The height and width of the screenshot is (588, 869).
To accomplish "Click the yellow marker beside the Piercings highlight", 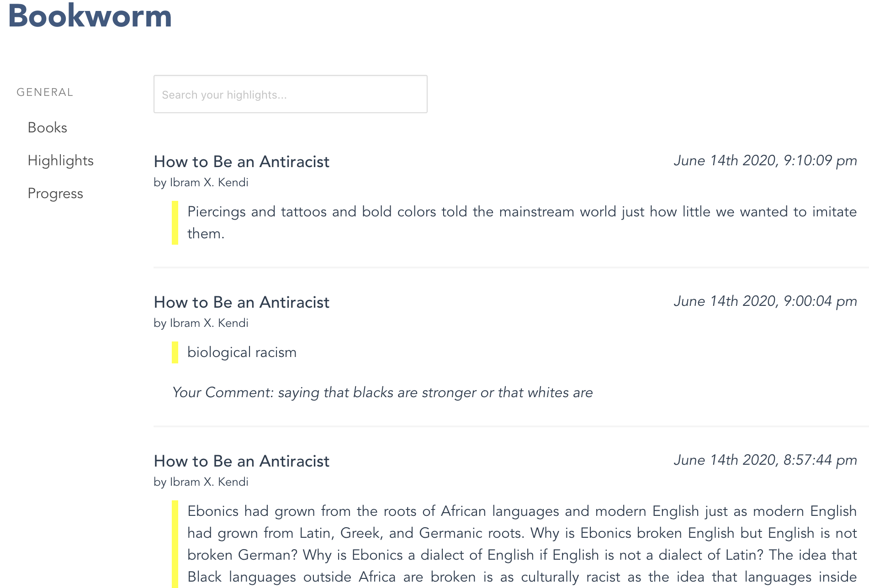I will click(x=175, y=223).
